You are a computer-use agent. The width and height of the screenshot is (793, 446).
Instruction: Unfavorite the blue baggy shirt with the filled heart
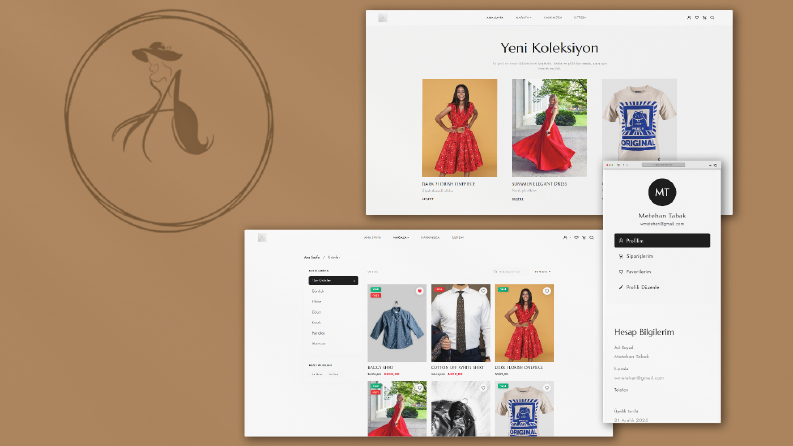(420, 291)
